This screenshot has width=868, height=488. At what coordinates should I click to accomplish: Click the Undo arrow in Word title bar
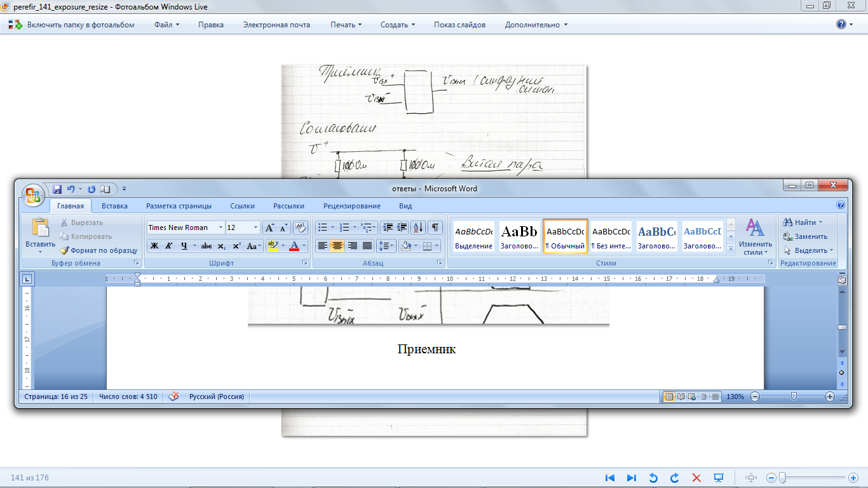coord(71,189)
